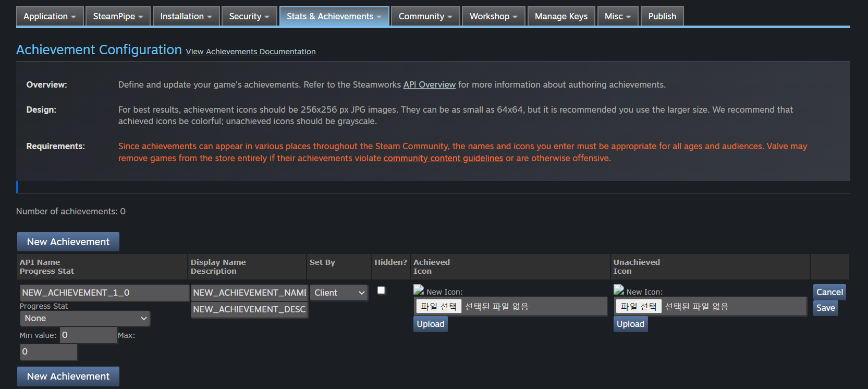Open the SteamPipe dropdown menu
Screen dimensions: 868x389
point(118,16)
